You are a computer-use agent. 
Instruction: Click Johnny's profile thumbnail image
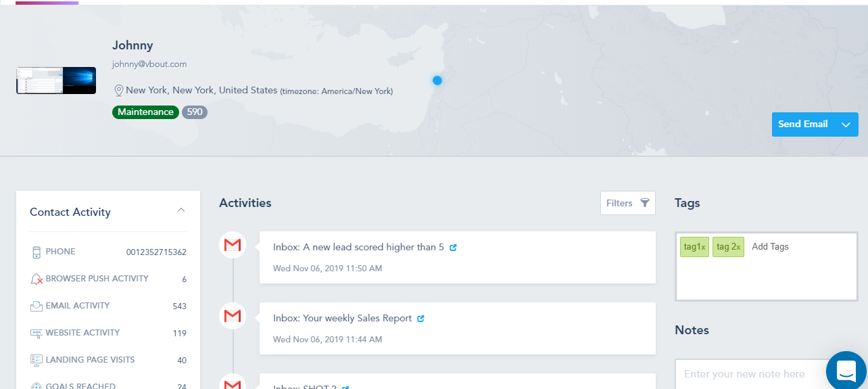click(56, 81)
